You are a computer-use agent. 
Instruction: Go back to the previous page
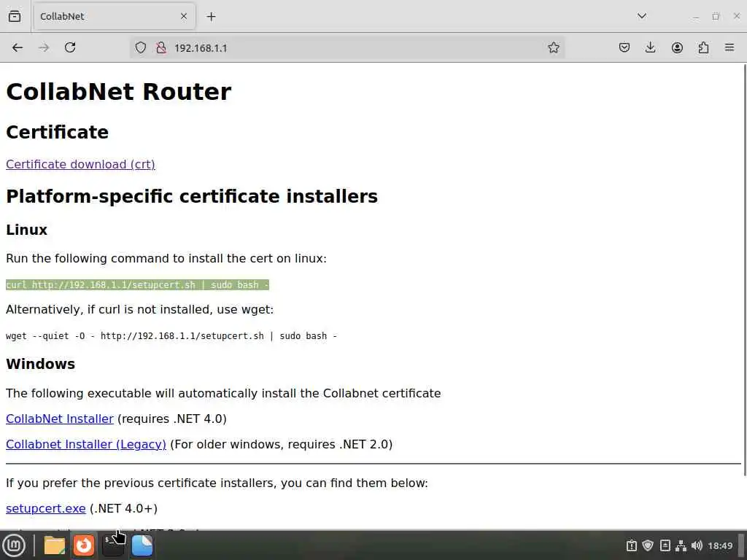point(18,47)
